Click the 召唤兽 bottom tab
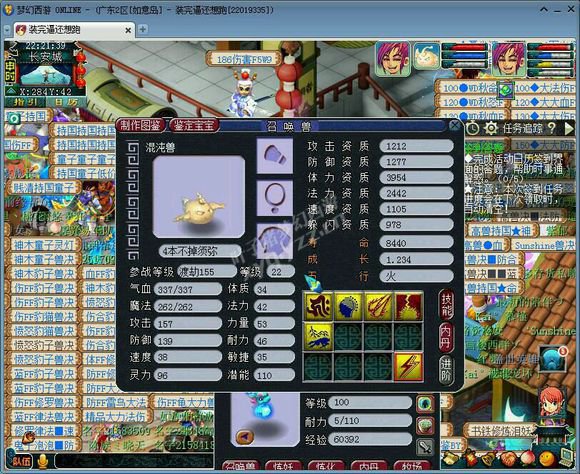 [x=240, y=466]
